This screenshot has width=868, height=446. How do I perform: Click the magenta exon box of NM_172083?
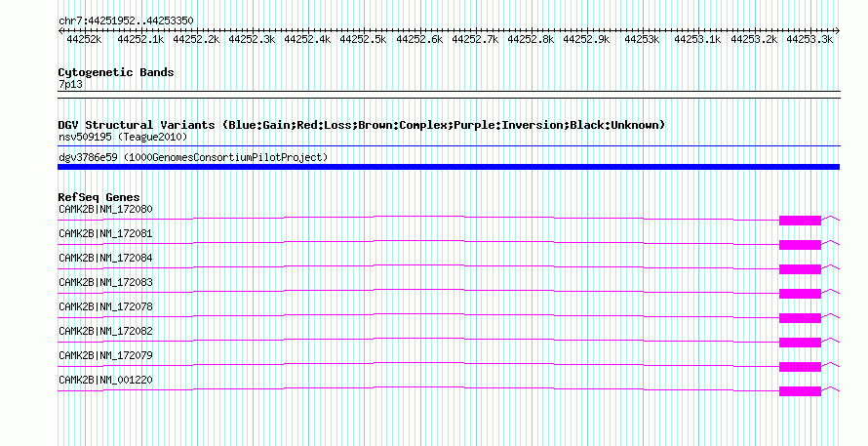tap(800, 294)
